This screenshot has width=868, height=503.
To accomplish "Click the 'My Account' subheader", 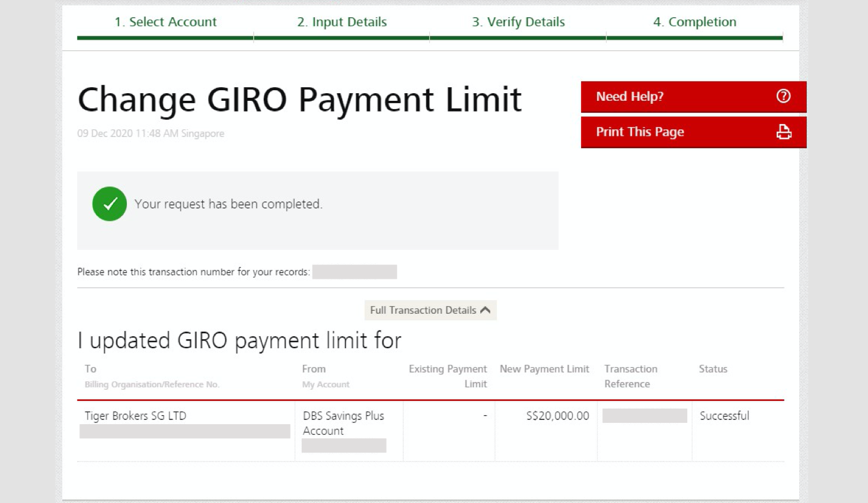I will [325, 384].
